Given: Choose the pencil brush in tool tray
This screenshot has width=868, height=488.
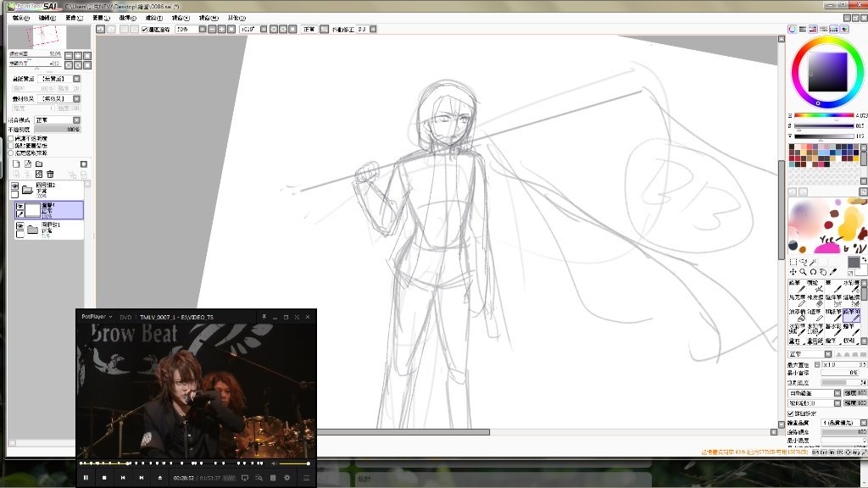Looking at the screenshot, I should click(x=796, y=286).
